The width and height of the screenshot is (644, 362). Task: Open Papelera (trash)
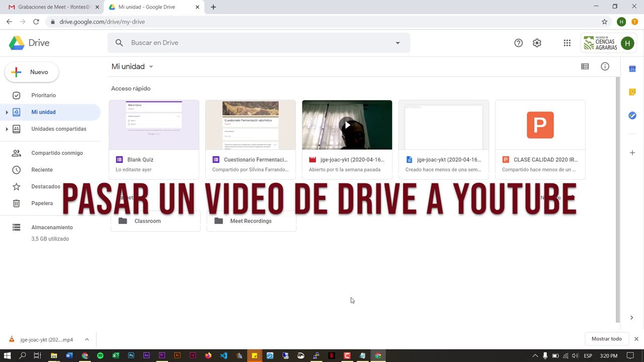pos(42,203)
